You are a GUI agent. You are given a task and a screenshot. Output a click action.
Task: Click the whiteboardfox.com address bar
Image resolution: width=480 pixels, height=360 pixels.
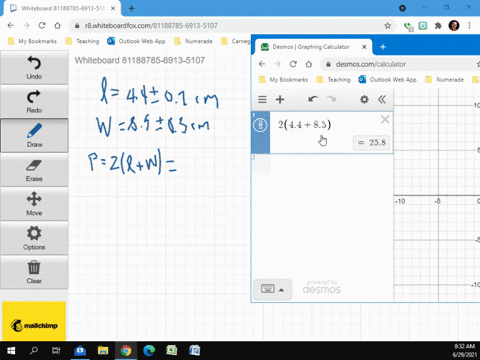[227, 26]
